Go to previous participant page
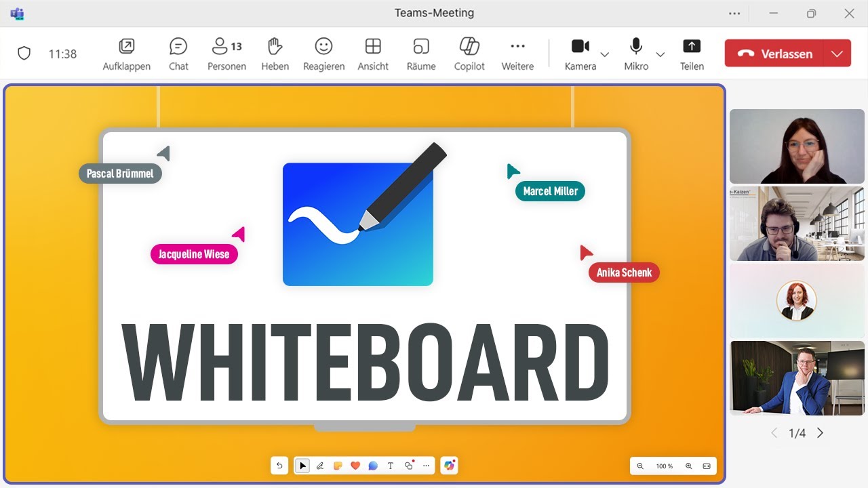The image size is (868, 488). [774, 433]
